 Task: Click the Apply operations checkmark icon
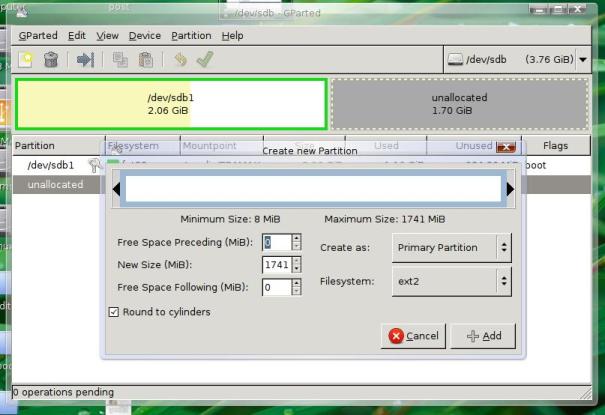(x=205, y=60)
